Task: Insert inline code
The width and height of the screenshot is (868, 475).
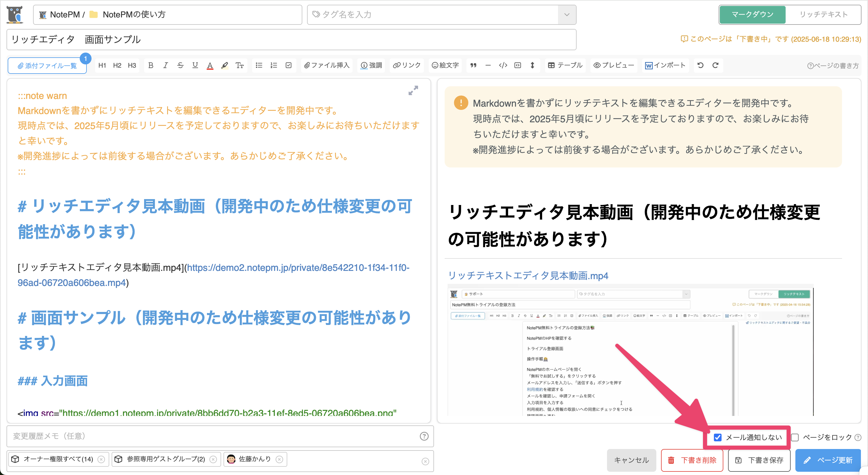Action: [503, 65]
